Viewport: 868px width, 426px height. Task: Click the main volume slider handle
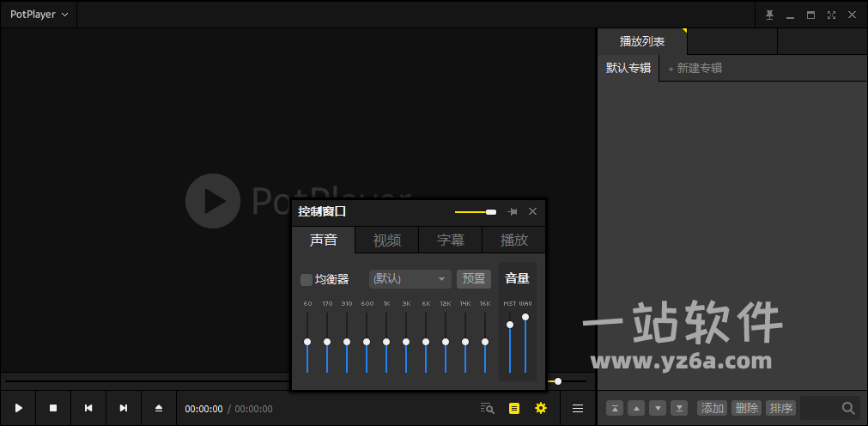pos(558,381)
